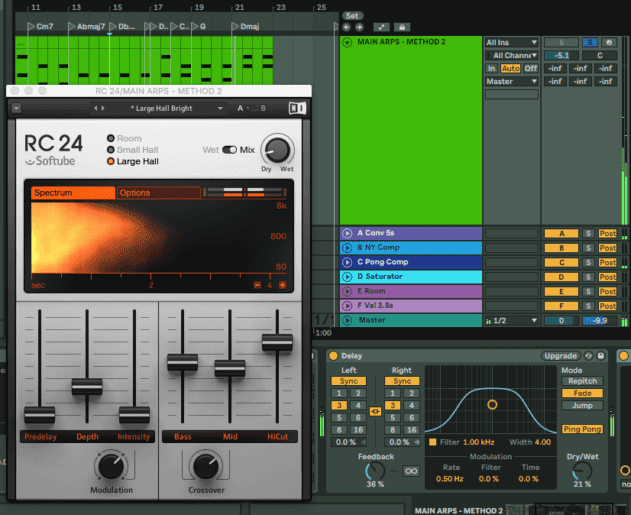Go to next preset in RC 24
This screenshot has height=515, width=631.
click(x=103, y=108)
